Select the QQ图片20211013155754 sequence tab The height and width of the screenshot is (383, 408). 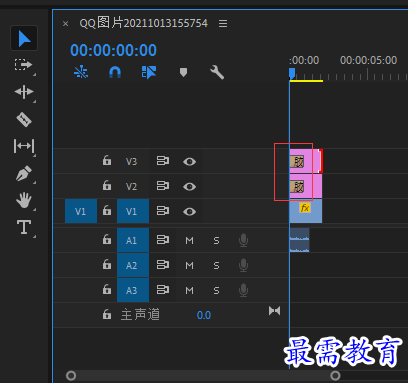[143, 23]
